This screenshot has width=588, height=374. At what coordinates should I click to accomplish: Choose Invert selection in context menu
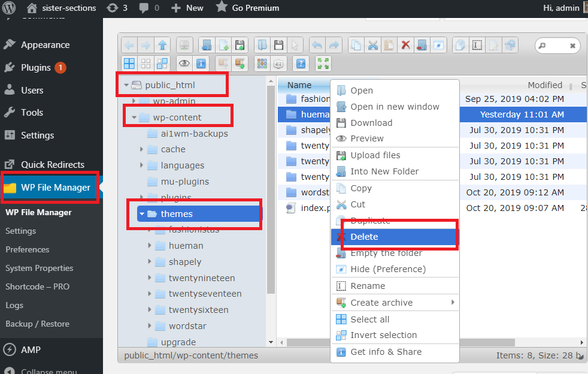click(395, 335)
